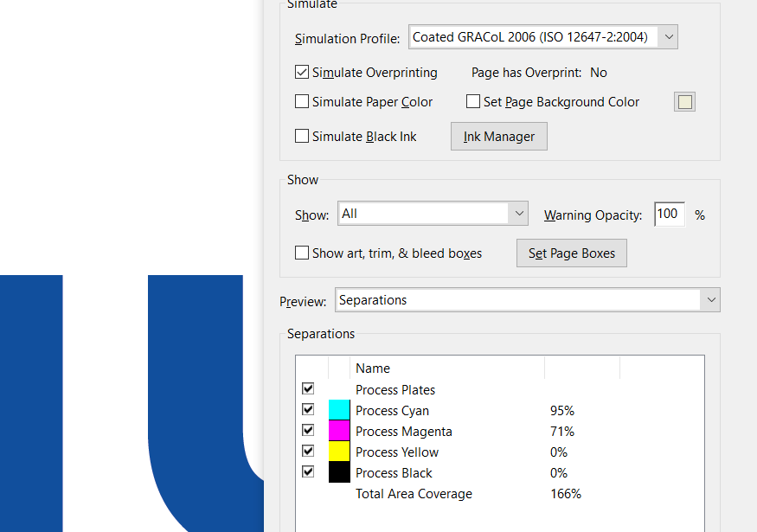Open the Simulation Profile dropdown
Viewport: 757px width, 532px height.
click(542, 37)
